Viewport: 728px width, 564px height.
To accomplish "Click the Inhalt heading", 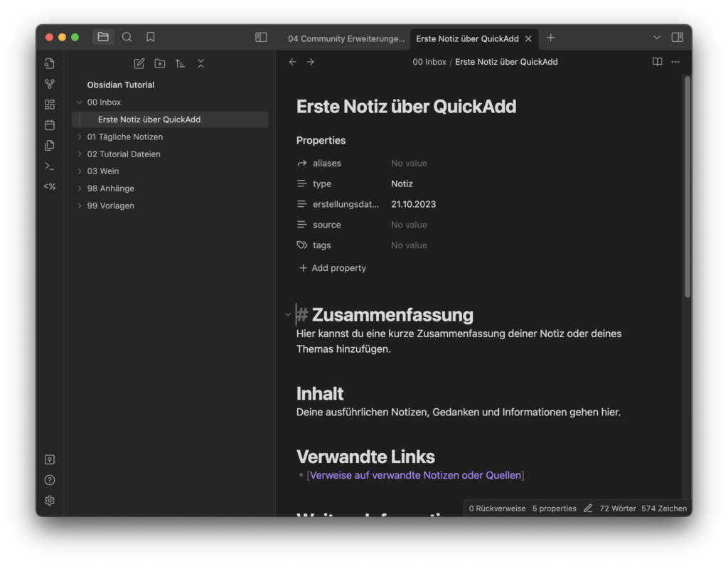I will coord(320,393).
